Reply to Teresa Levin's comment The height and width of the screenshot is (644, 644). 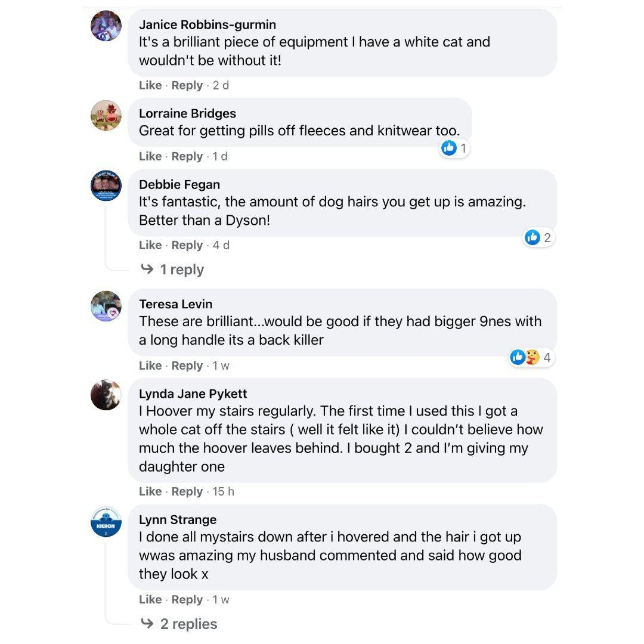click(187, 366)
